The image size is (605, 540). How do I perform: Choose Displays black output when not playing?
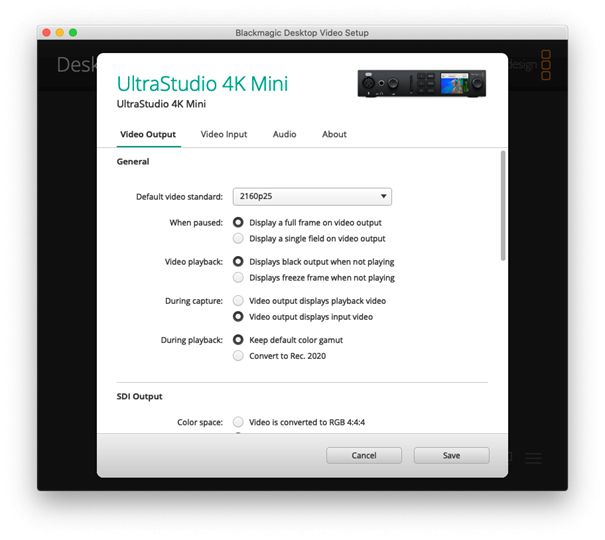click(x=238, y=262)
